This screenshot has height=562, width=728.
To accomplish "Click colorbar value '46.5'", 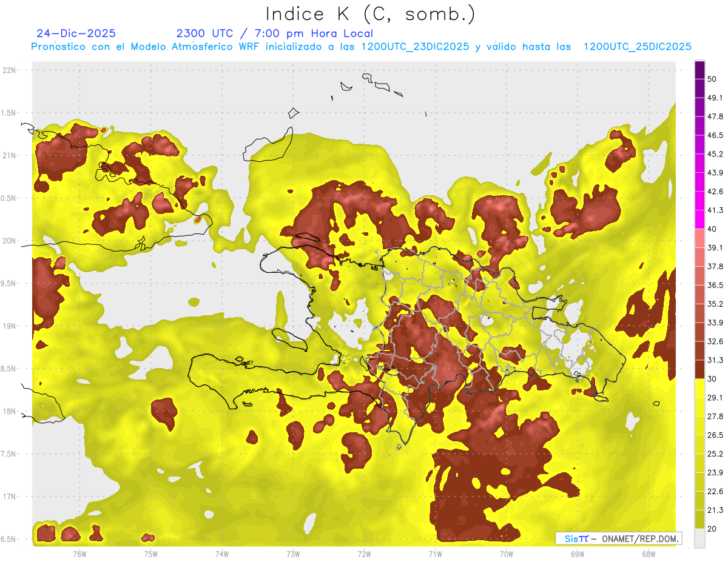I will (x=715, y=135).
